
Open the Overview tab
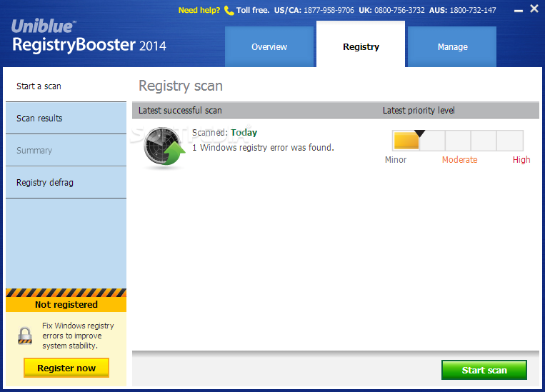point(269,47)
